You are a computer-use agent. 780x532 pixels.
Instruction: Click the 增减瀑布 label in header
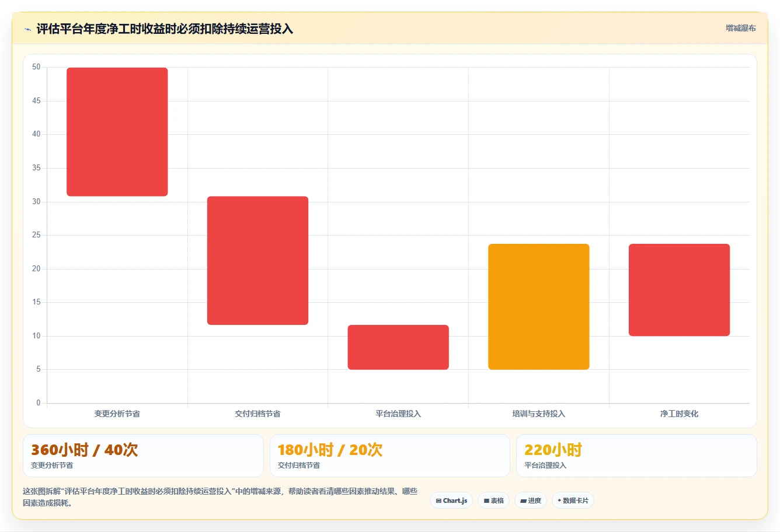(740, 28)
